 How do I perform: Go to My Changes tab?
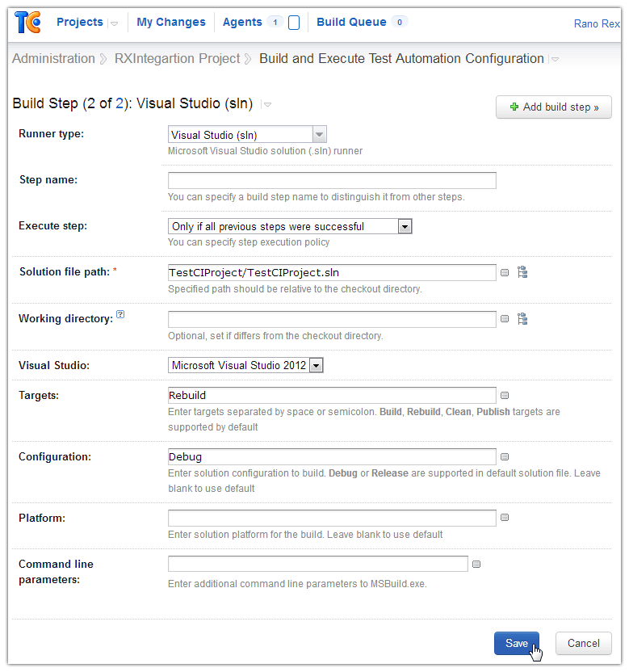[171, 22]
